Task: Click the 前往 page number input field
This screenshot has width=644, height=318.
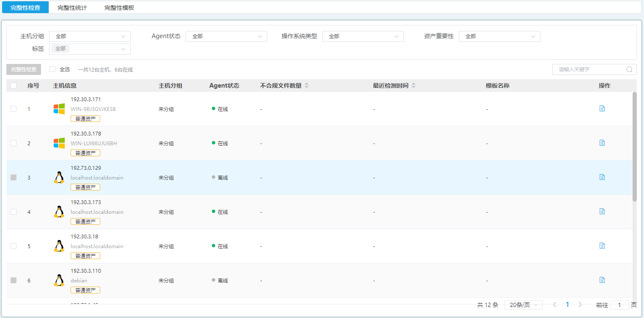Action: tap(619, 305)
